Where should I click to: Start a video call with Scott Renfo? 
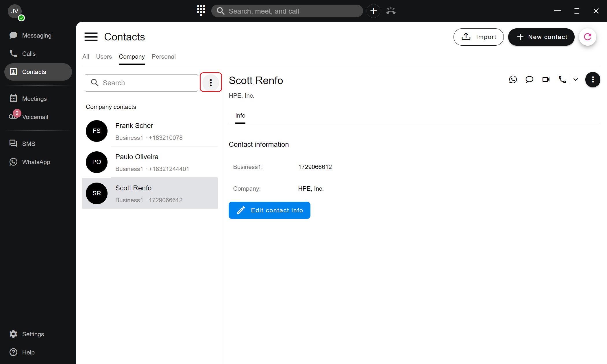(x=546, y=79)
